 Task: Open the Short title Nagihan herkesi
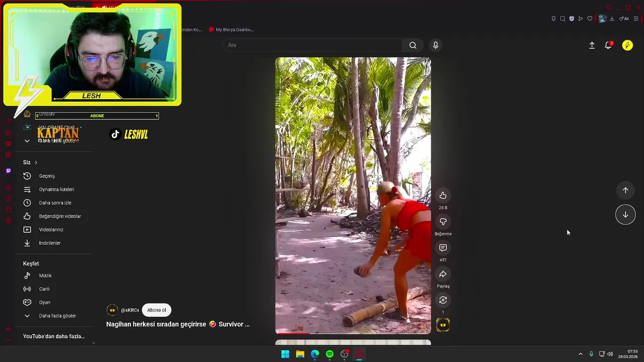coord(178,324)
